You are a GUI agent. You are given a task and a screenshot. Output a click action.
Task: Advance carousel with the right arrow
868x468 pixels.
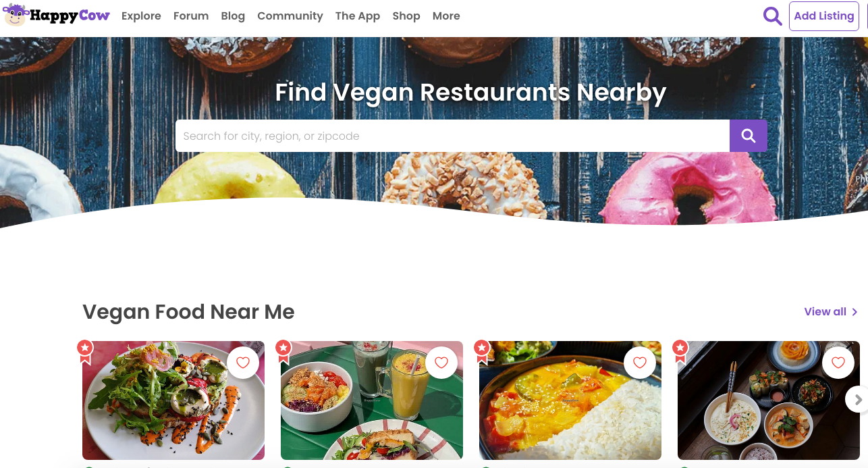click(x=857, y=399)
